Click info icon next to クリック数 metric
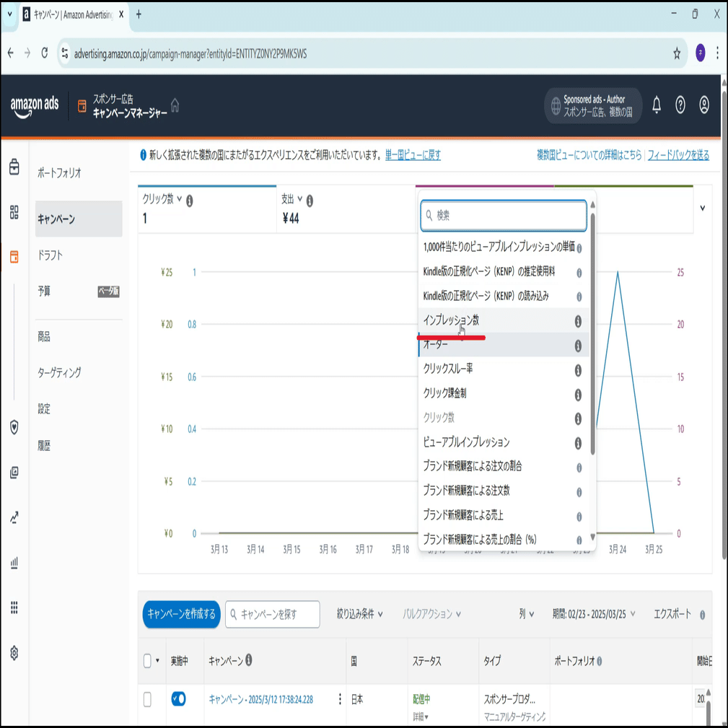This screenshot has width=728, height=728. coord(190,201)
